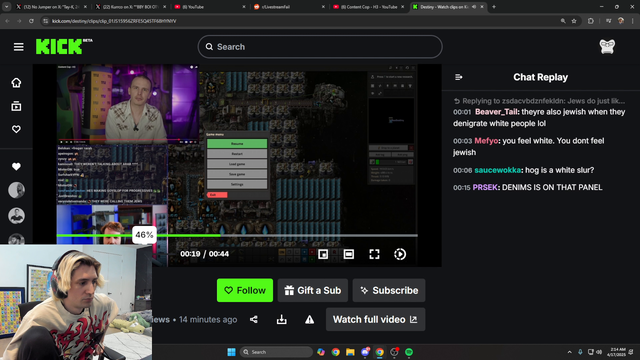Click saucewokka username in chat replay
This screenshot has height=360, width=640.
(x=498, y=170)
